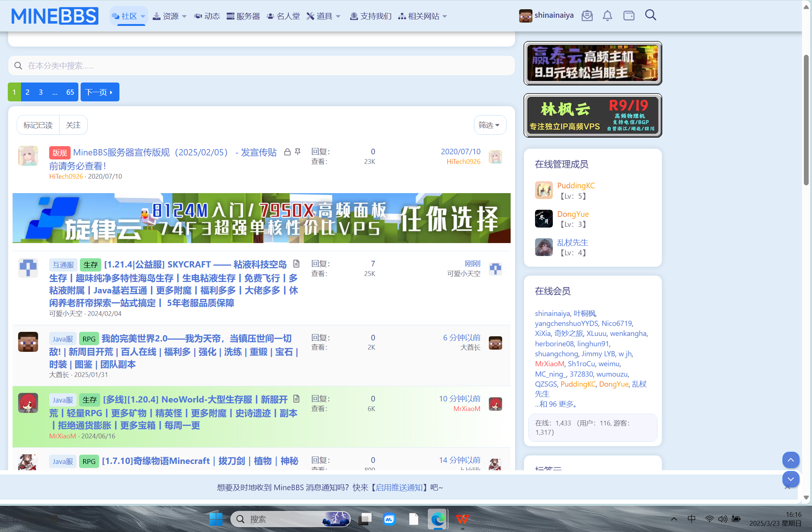Viewport: 812px width, 532px height.
Task: Click 可爱小天空 author avatar of SKYCRAFT thread
Action: 28,268
